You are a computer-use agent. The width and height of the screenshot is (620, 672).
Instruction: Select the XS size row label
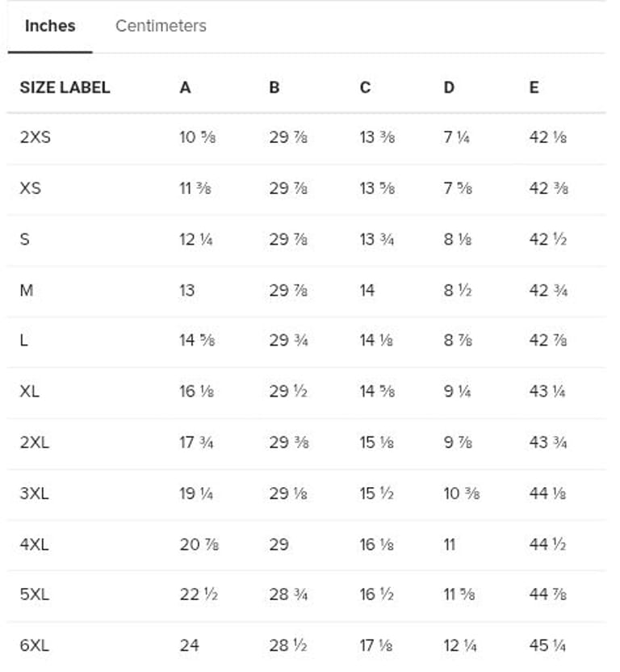[30, 188]
